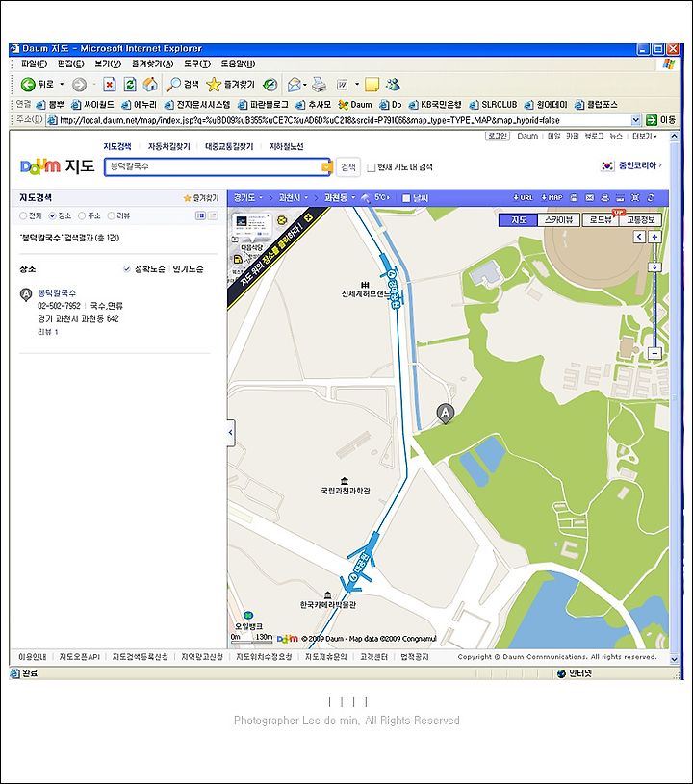The height and width of the screenshot is (784, 693).
Task: Switch results to simple list view icon
Action: [x=213, y=215]
